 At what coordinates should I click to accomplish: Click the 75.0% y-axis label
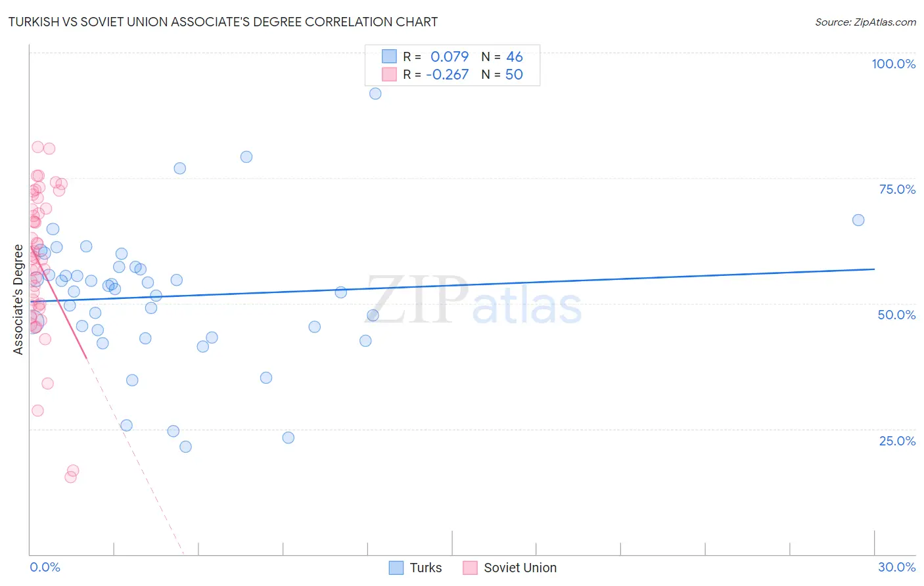coord(897,189)
